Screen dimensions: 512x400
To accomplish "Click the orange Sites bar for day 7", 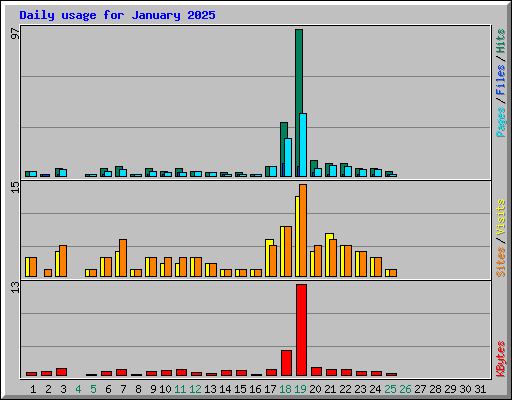I will pos(123,258).
